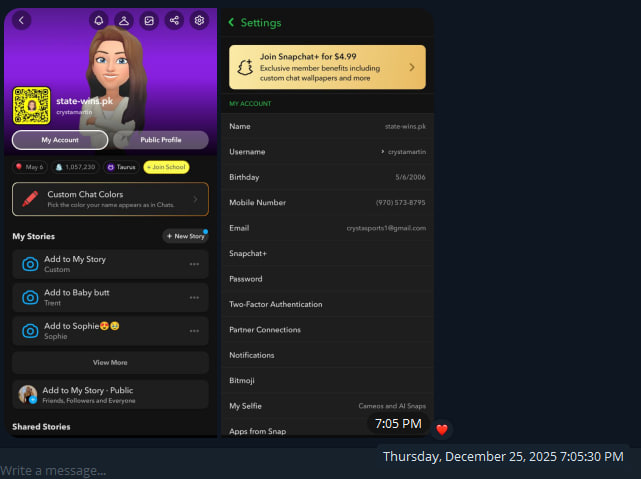Open the Join Snapchat+ for $4.99 banner

click(x=327, y=67)
